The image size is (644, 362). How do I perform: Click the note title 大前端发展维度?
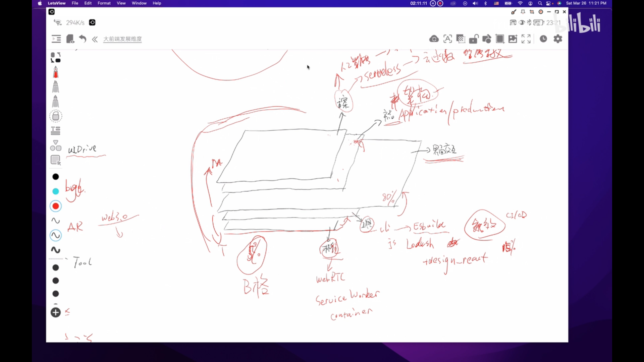pos(122,39)
